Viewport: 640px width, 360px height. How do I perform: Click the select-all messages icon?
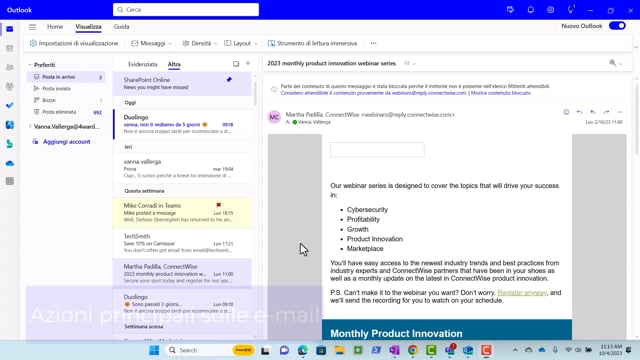coord(236,64)
